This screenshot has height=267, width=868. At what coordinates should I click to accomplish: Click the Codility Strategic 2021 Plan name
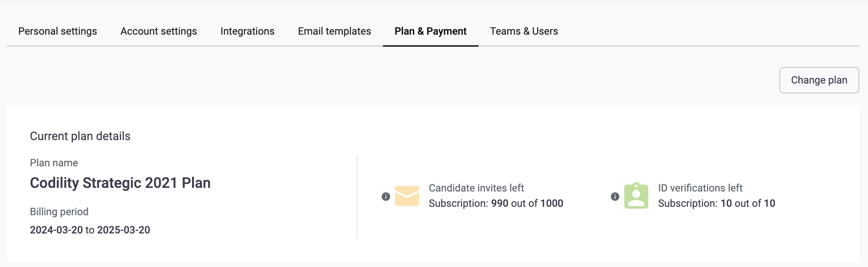point(120,183)
